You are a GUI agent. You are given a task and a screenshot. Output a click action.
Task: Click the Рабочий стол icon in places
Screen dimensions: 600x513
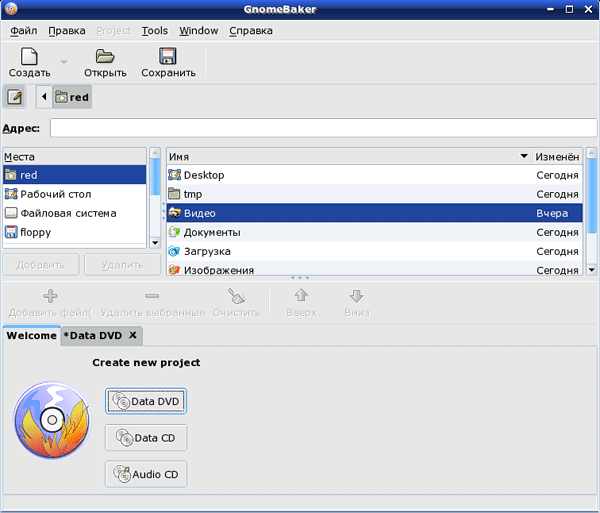point(11,194)
